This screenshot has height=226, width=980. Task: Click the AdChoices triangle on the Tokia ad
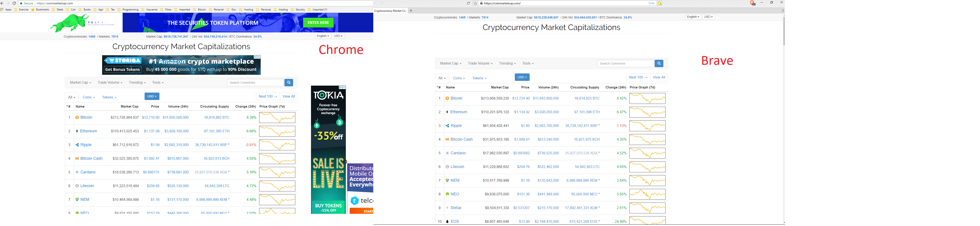[x=340, y=87]
